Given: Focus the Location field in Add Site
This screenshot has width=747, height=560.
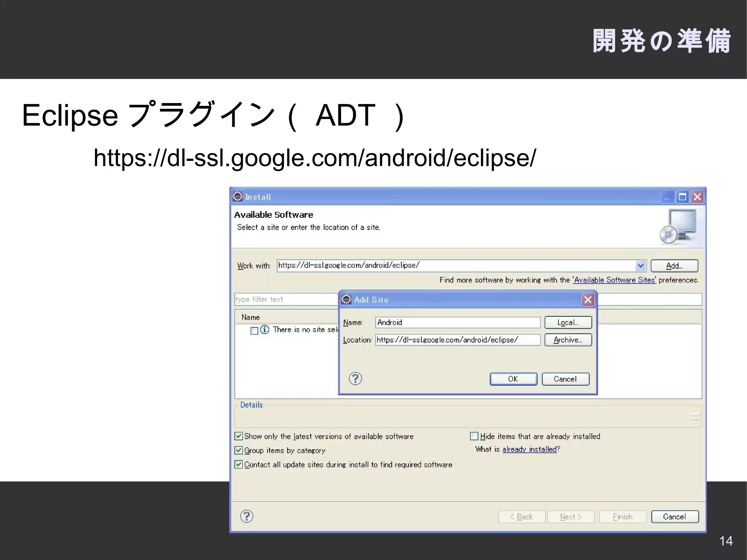Looking at the screenshot, I should pyautogui.click(x=458, y=340).
